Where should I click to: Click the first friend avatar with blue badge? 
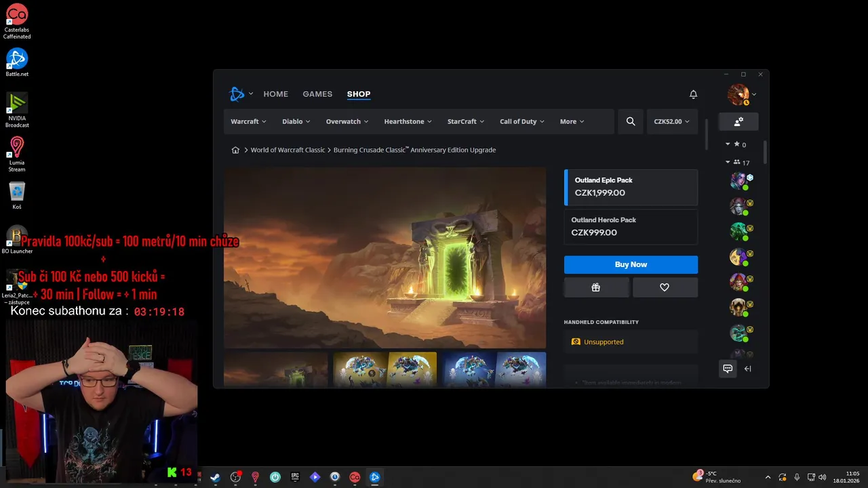click(738, 180)
